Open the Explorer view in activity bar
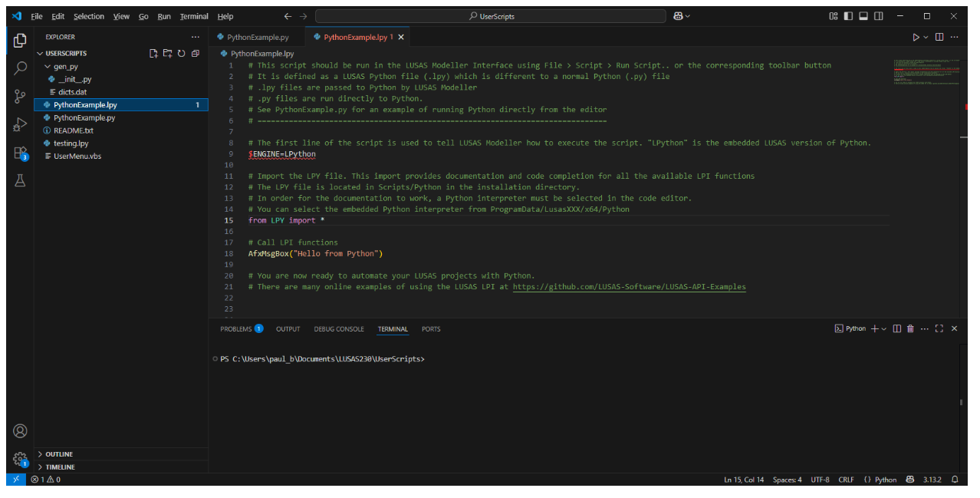Screen dimensions: 980x498 pos(20,40)
